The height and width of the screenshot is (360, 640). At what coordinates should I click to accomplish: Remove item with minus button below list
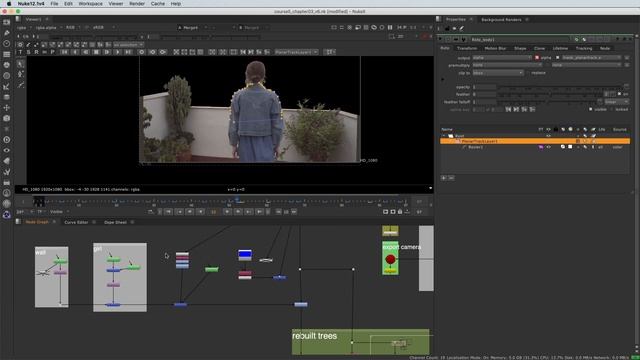tap(451, 178)
